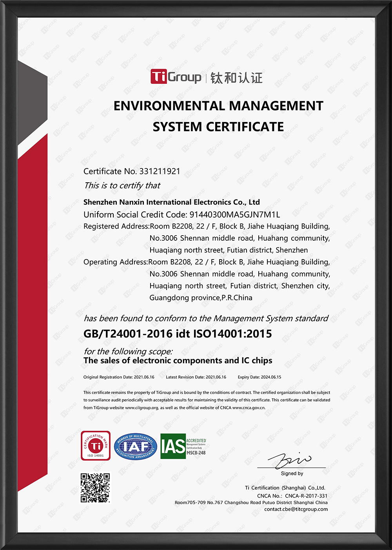The image size is (392, 550).
Task: Click 'Guangdong province,P.R.China' text
Action: coord(201,298)
